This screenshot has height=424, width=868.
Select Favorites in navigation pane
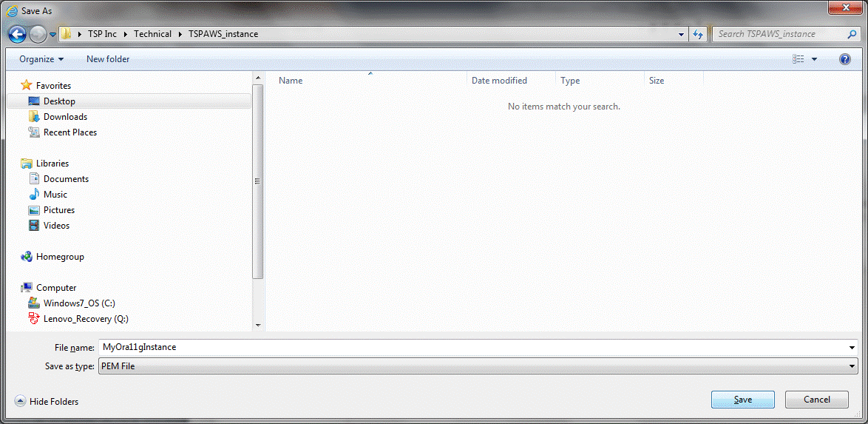(53, 85)
